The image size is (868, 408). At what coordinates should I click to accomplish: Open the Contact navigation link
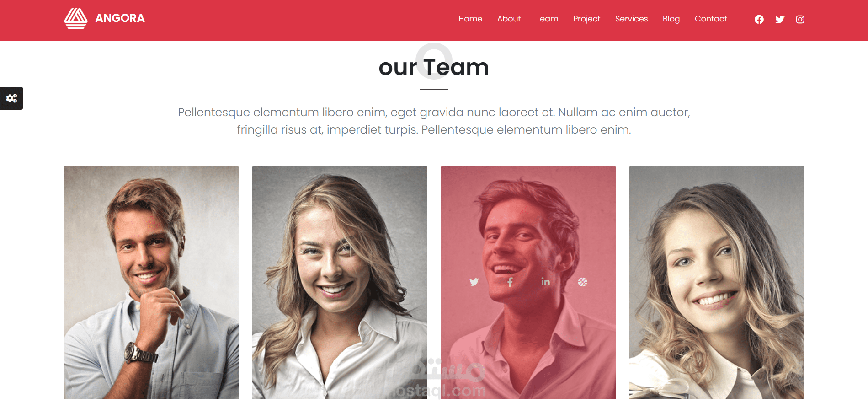tap(711, 19)
